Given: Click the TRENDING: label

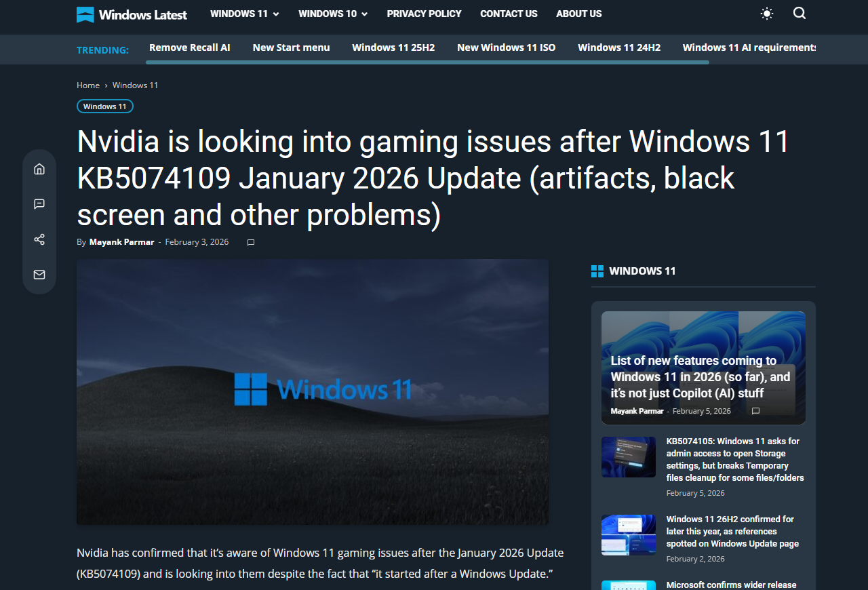Looking at the screenshot, I should [102, 50].
